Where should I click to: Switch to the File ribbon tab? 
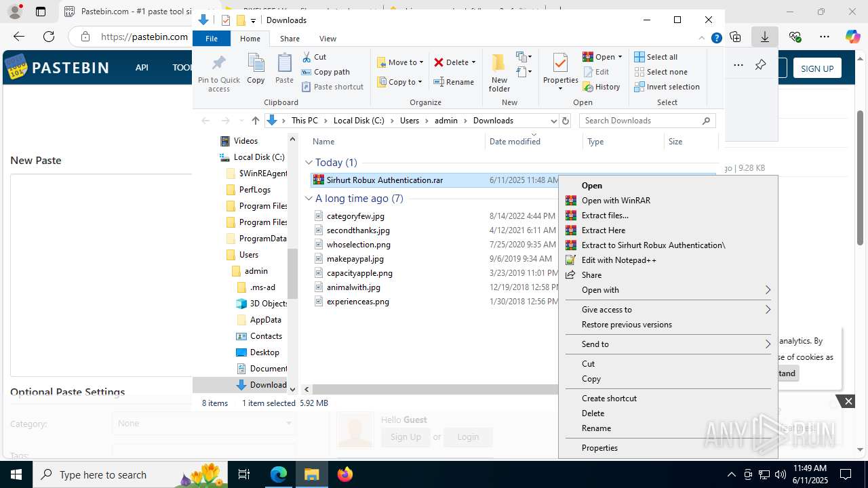point(212,39)
